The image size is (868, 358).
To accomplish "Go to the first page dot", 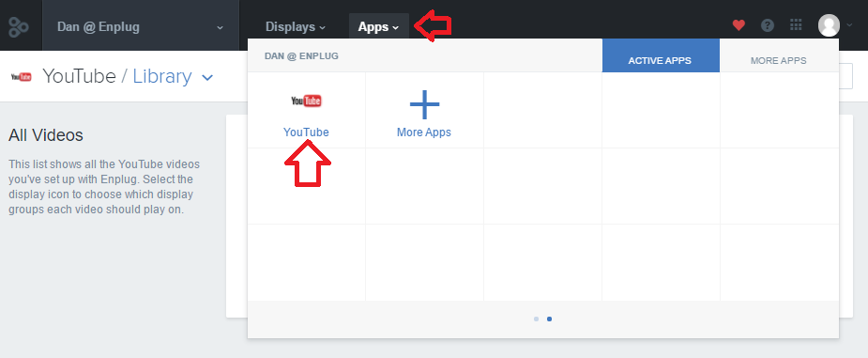I will pos(536,319).
